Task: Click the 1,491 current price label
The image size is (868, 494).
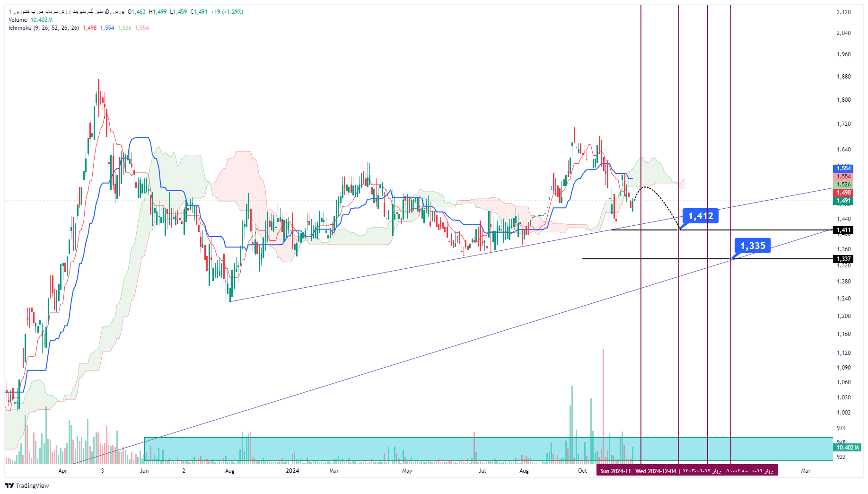Action: pyautogui.click(x=843, y=201)
